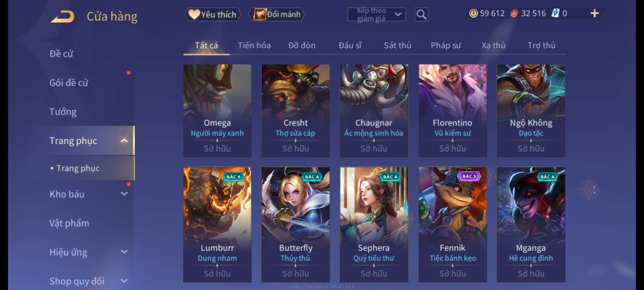This screenshot has width=644, height=290.
Task: Click the gold coin currency icon
Action: 473,13
